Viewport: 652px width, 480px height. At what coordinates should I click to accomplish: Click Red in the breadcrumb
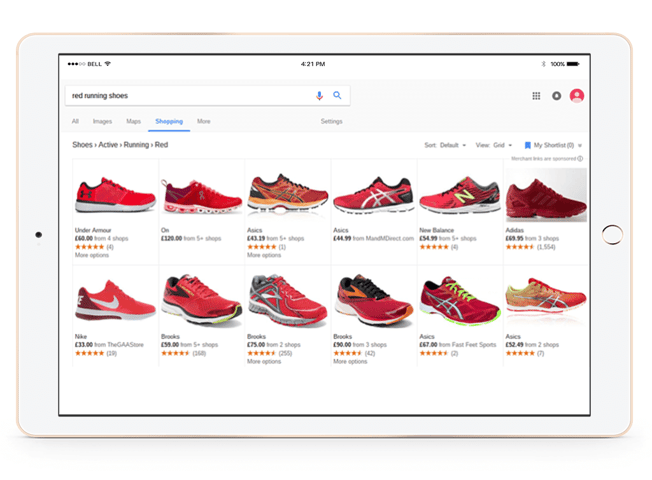click(161, 145)
